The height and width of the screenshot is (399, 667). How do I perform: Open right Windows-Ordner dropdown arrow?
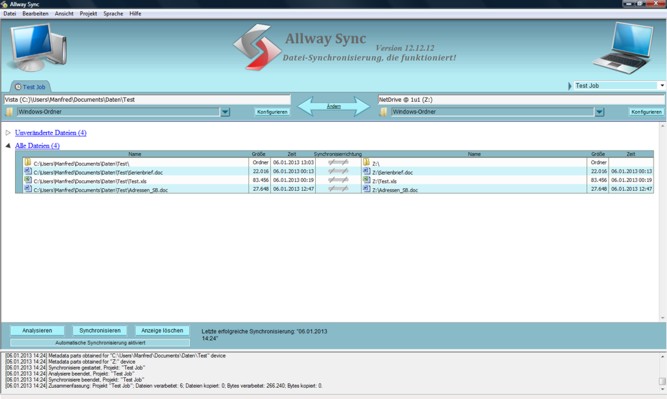[599, 112]
